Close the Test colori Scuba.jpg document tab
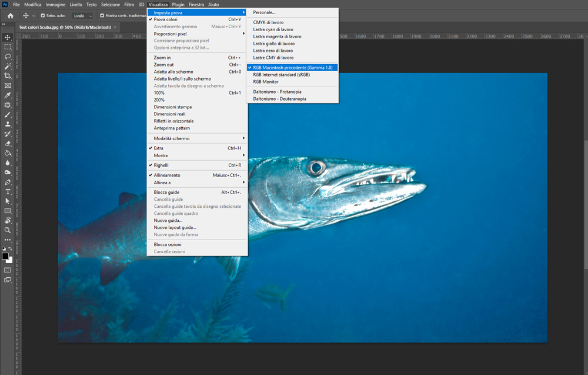Viewport: 588px width, 375px height. pyautogui.click(x=115, y=27)
